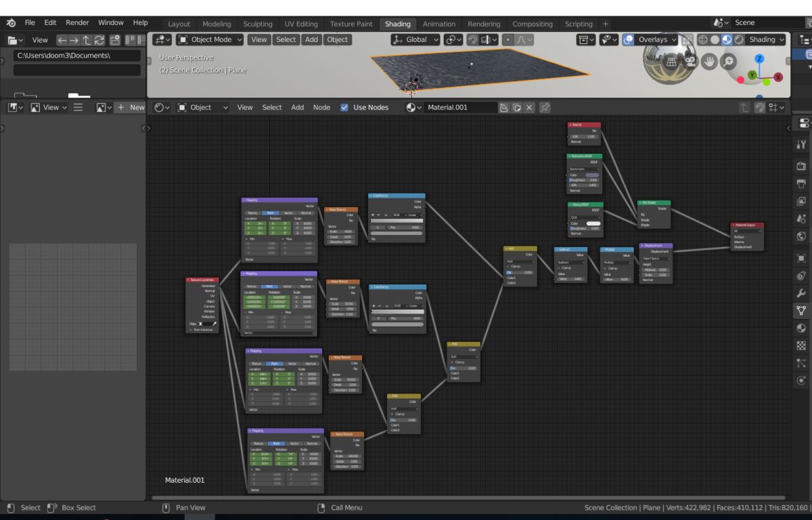Image resolution: width=812 pixels, height=520 pixels.
Task: Open the pivot point dropdown
Action: (453, 40)
